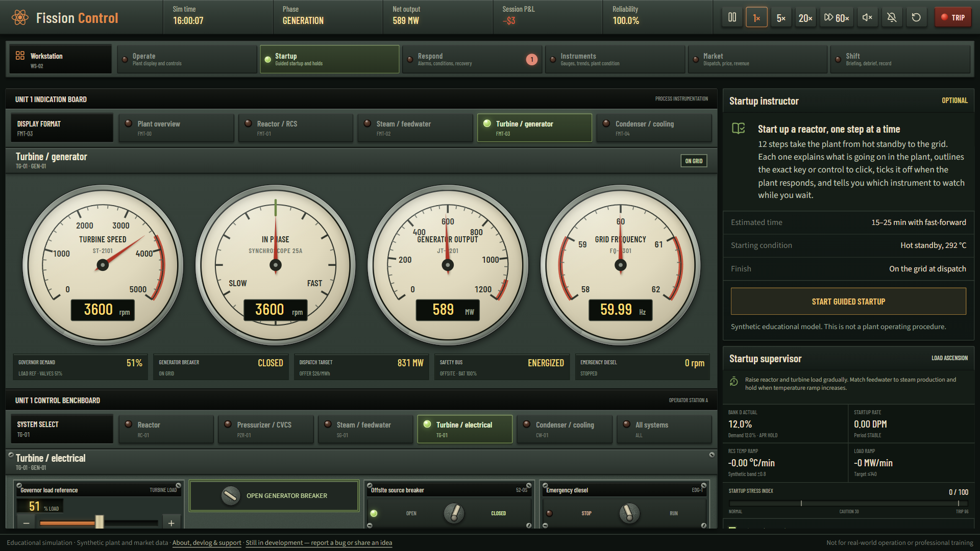Set Offsite source breaker to OPEN
This screenshot has height=551, width=980.
click(411, 513)
